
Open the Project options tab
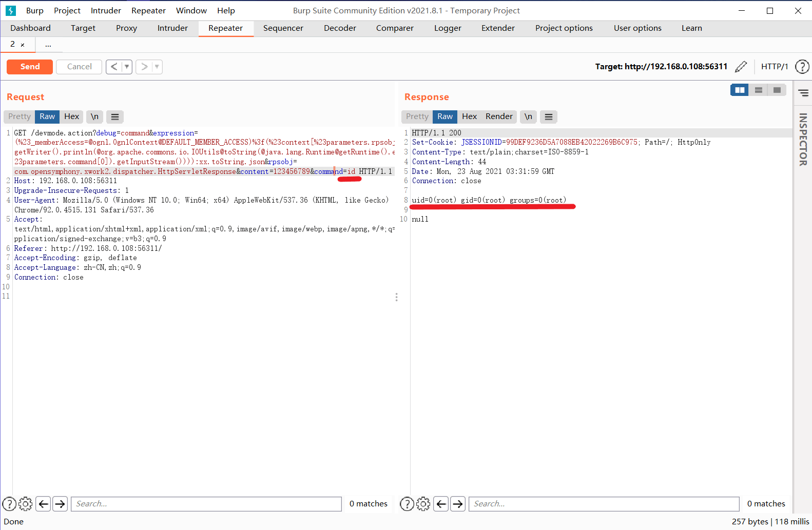tap(564, 28)
